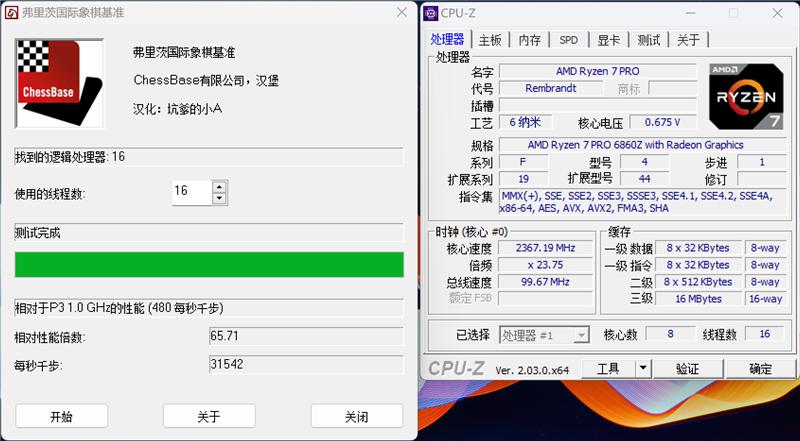800x441 pixels.
Task: Close the CPU-Z window
Action: (777, 14)
